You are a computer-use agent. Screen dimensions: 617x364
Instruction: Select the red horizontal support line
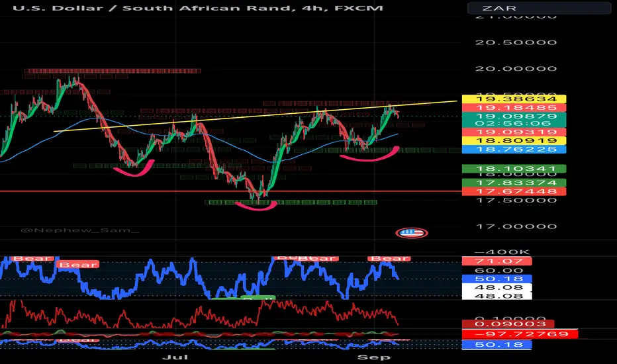(230, 191)
